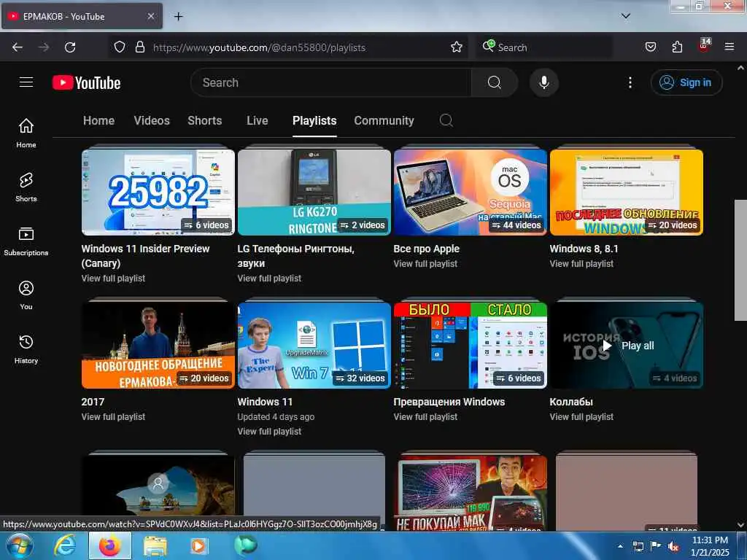Open the clock showing 11:31 PM
The width and height of the screenshot is (747, 560).
(709, 546)
